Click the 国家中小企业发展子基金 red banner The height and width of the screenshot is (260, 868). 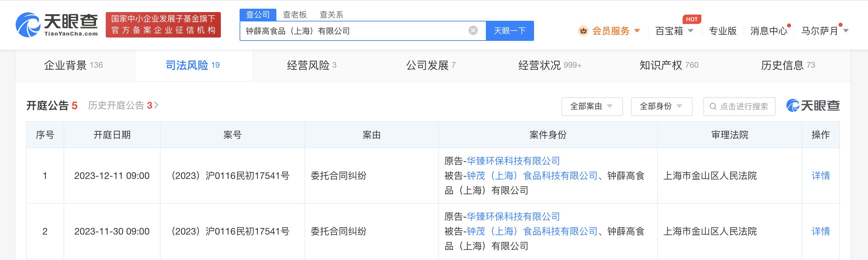coord(163,24)
